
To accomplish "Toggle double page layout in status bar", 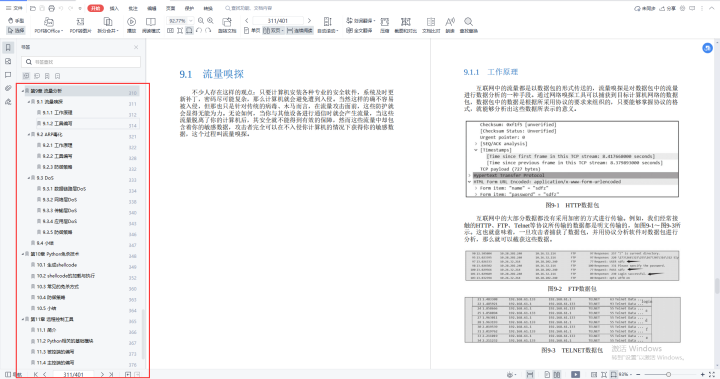I will [557, 374].
